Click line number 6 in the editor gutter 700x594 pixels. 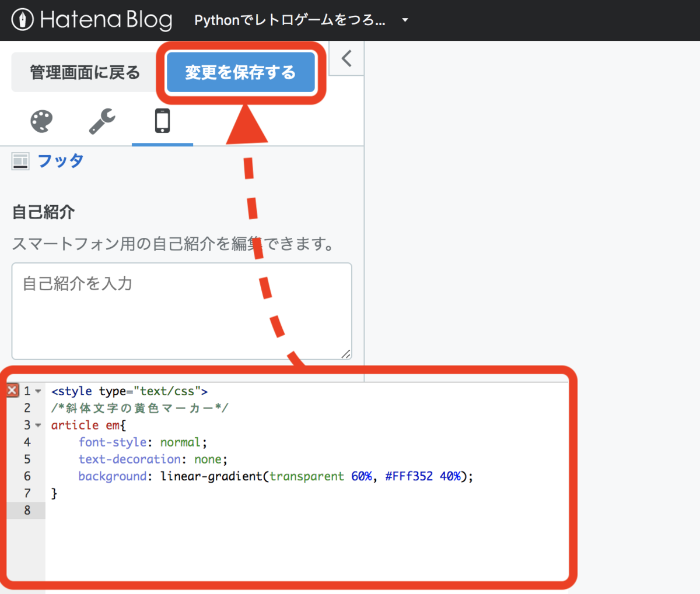(27, 476)
